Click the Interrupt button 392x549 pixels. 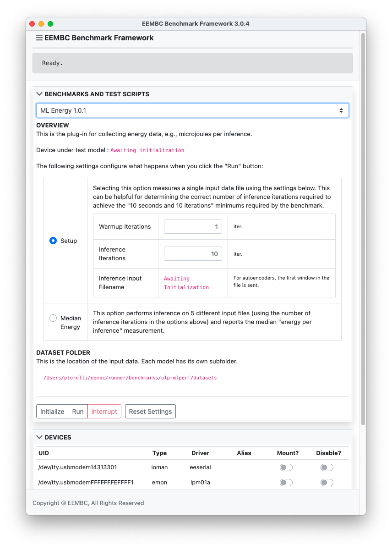(104, 412)
